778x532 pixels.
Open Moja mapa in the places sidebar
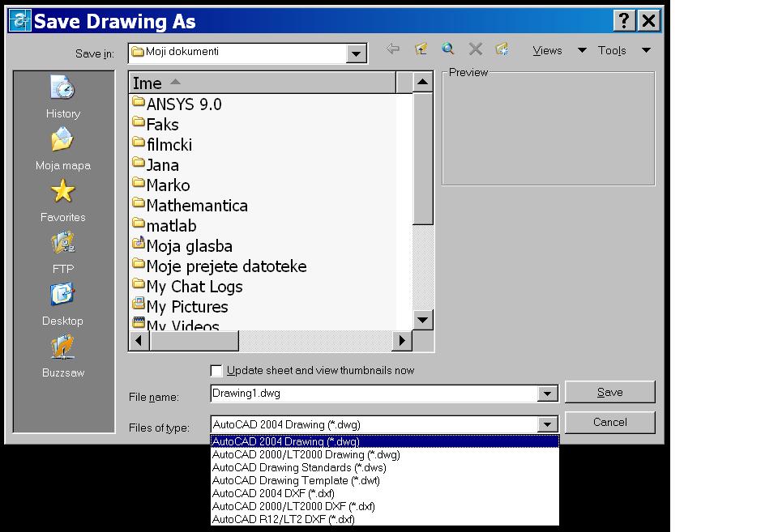click(x=62, y=149)
